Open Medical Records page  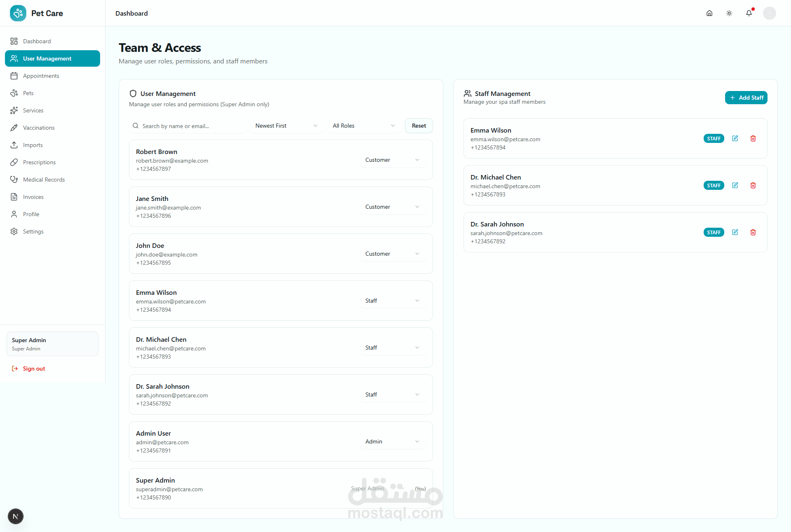[x=44, y=180]
